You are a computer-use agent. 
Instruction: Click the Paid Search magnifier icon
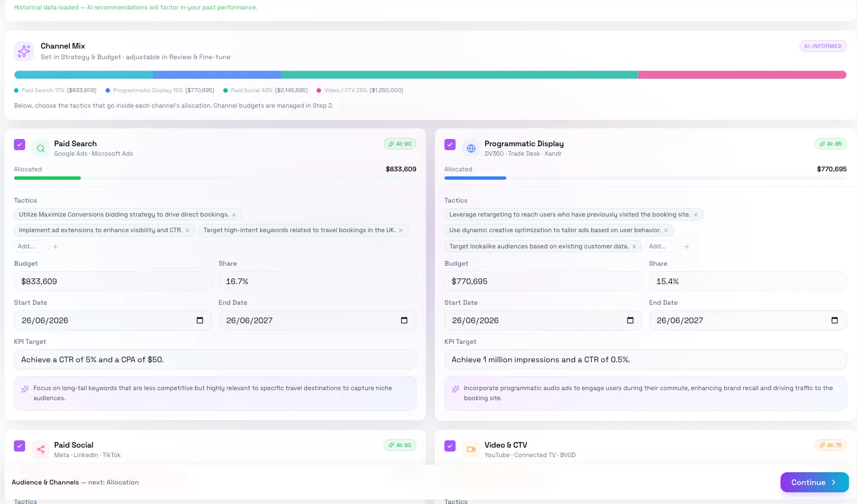point(41,148)
